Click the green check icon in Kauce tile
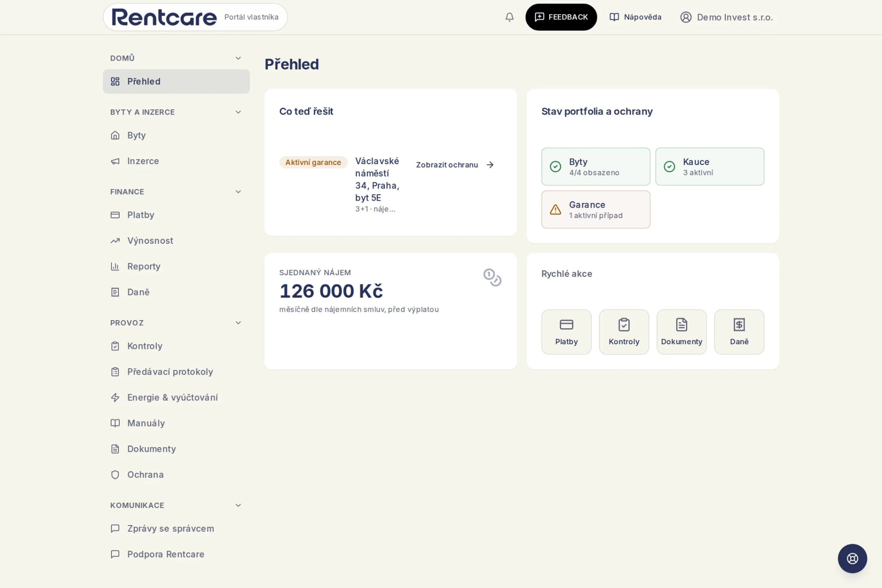882x588 pixels. tap(669, 166)
